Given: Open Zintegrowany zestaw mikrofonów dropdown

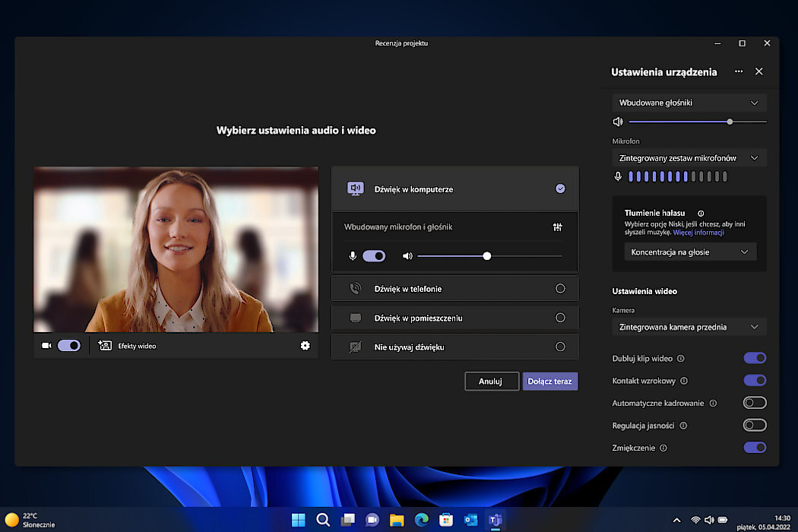Looking at the screenshot, I should (x=689, y=158).
